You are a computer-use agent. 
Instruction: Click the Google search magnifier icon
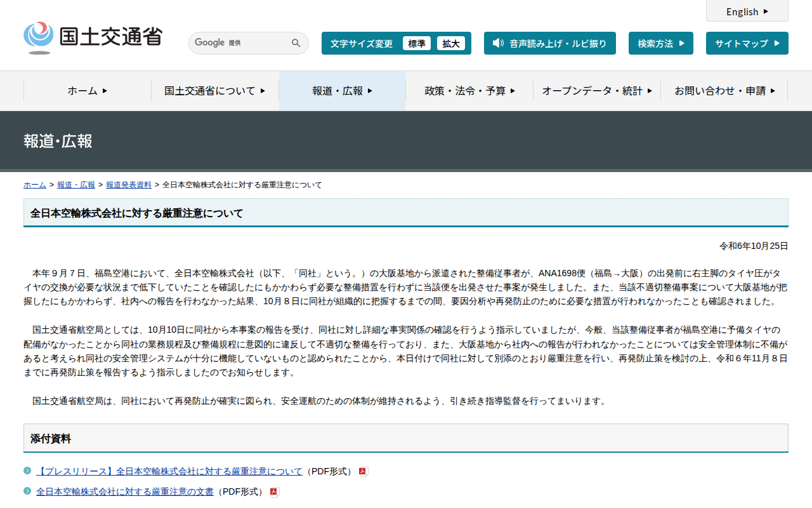[296, 43]
